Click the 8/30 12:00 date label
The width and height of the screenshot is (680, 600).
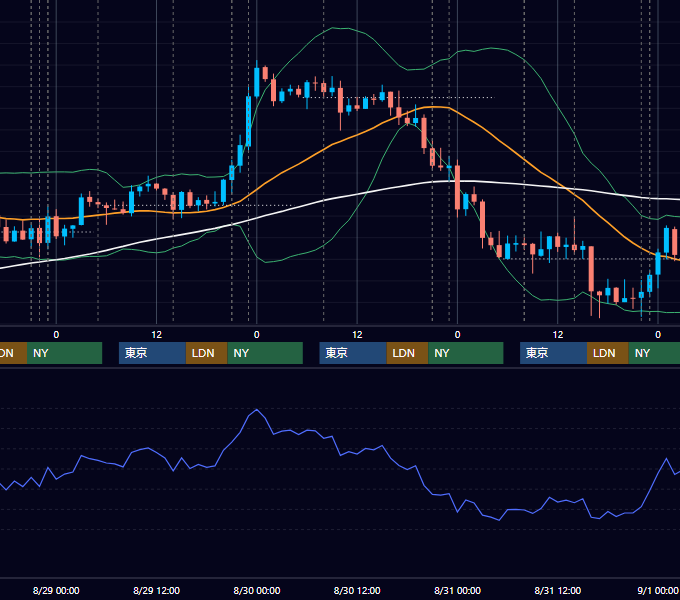[x=357, y=590]
